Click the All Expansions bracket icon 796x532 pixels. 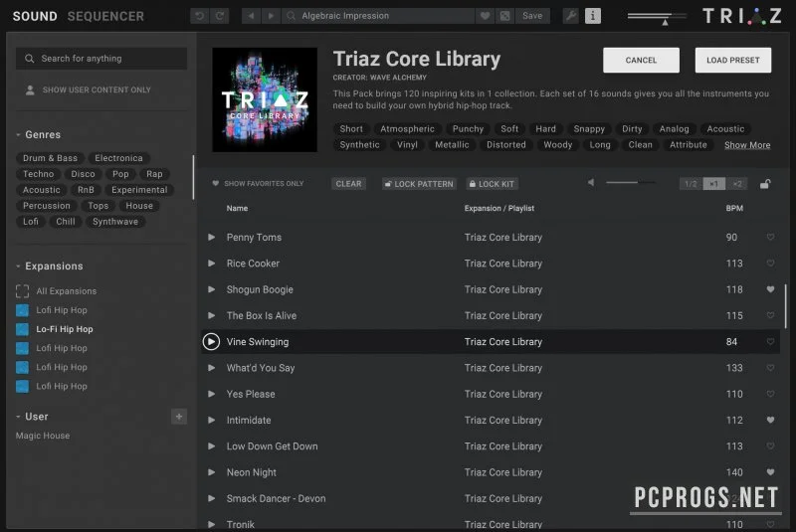click(22, 290)
